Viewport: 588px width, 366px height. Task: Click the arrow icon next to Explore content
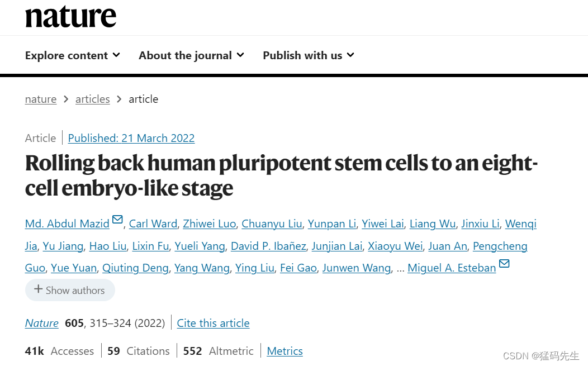pyautogui.click(x=117, y=55)
